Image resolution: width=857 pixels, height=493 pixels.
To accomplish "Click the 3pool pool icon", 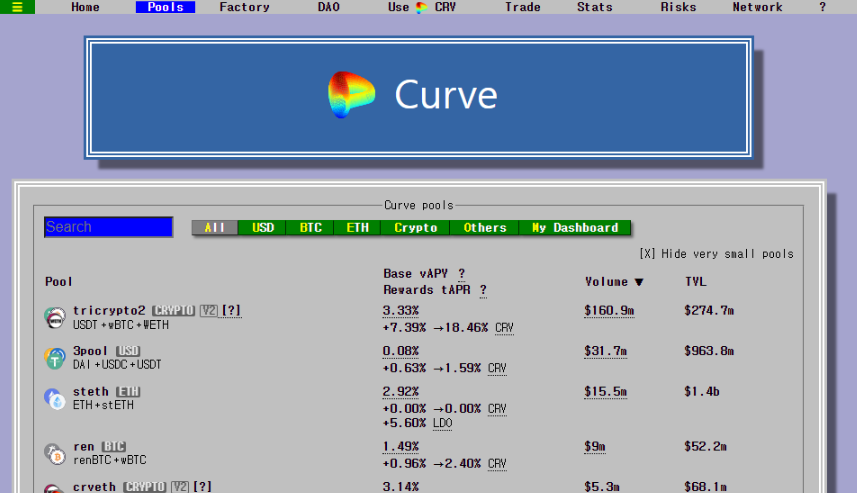I will coord(55,358).
